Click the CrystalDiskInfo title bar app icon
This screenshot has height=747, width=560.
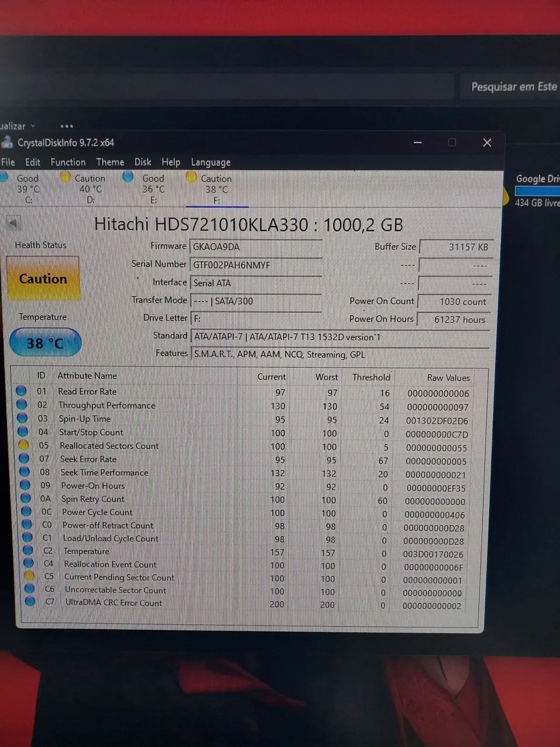pos(7,142)
